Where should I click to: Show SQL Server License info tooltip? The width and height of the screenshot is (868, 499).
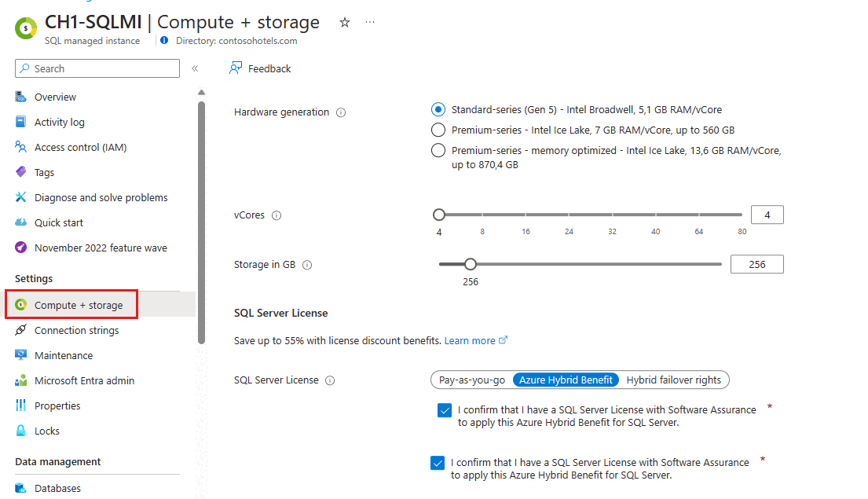[330, 380]
